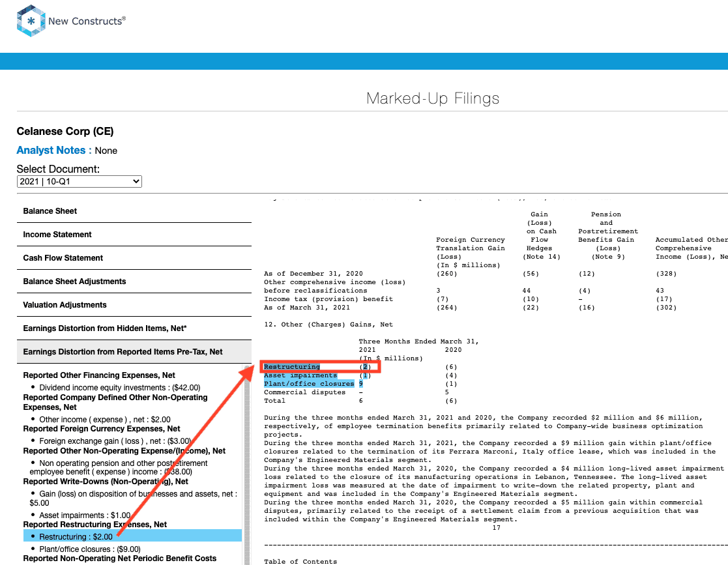Collapse Earnings Distortion from Reported Items Pre-Tax, Net

coord(134,352)
